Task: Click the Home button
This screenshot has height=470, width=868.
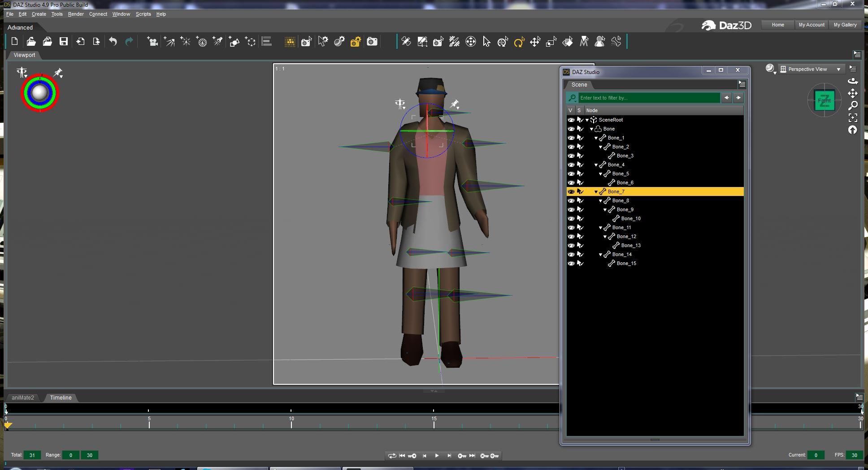Action: tap(777, 25)
